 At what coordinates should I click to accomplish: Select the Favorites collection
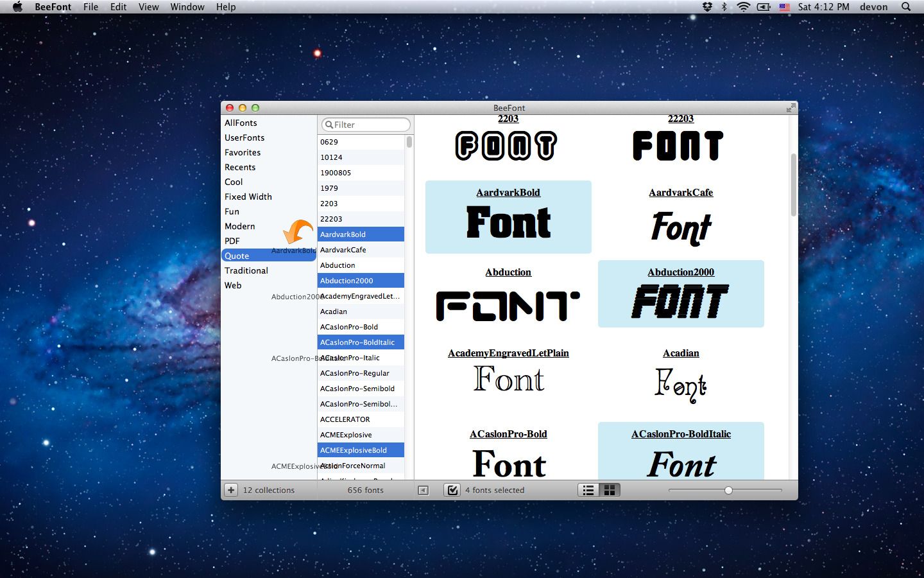[x=243, y=152]
